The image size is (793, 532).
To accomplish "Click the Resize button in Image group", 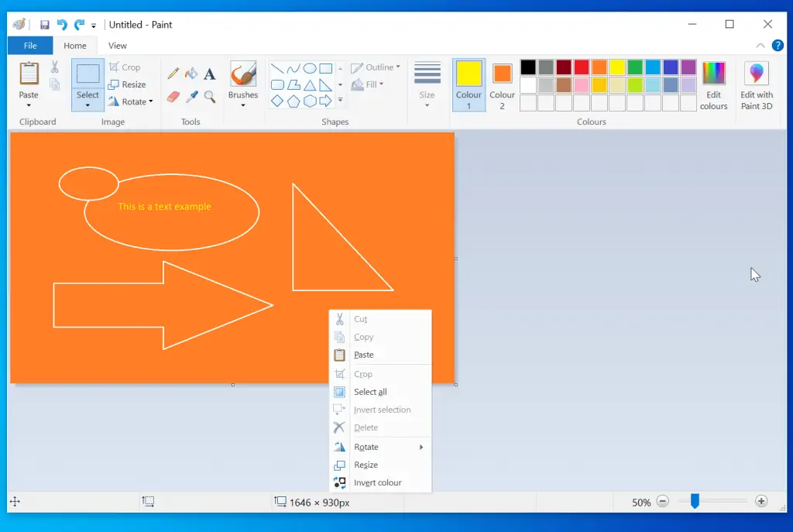I will 128,84.
